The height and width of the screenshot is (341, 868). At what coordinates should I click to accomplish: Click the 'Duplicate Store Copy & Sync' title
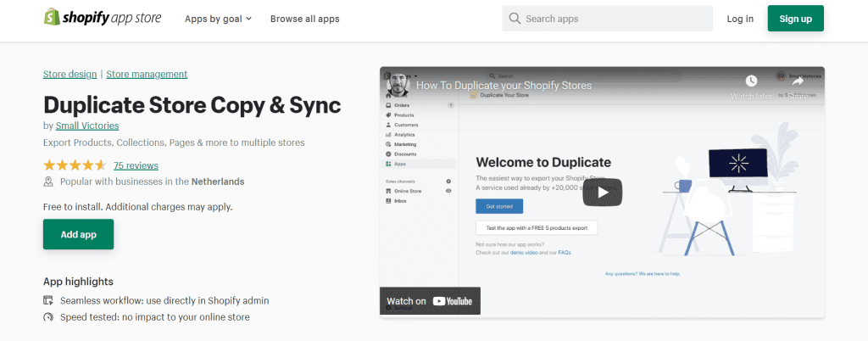coord(192,104)
